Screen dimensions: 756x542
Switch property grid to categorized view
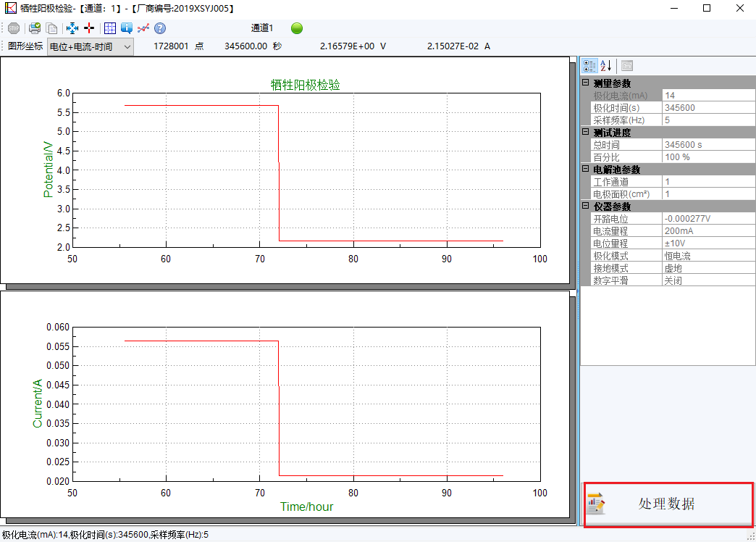[590, 65]
